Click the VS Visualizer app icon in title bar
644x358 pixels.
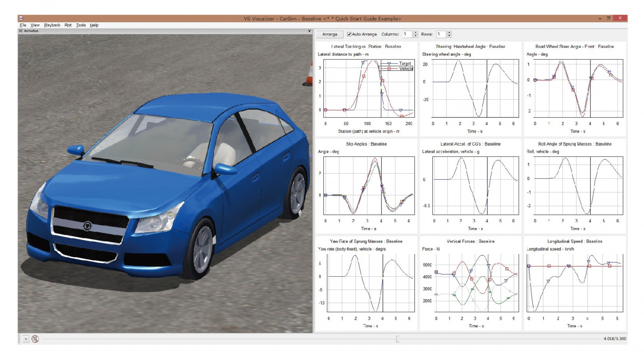pyautogui.click(x=21, y=18)
